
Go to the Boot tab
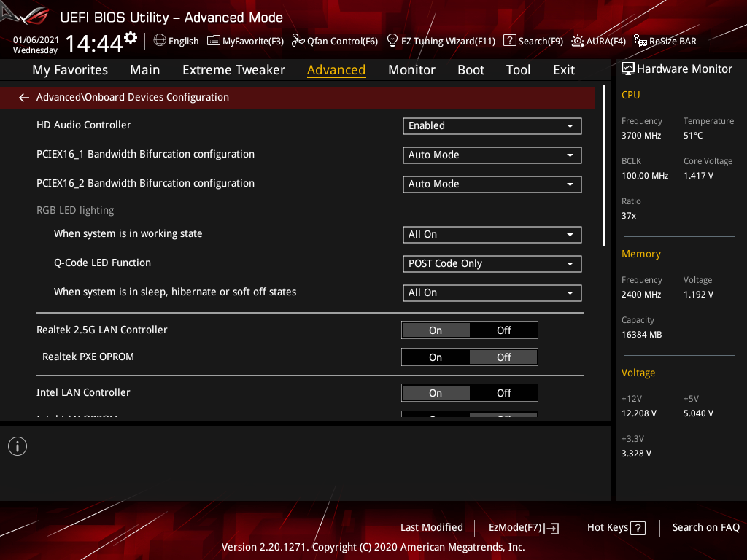pos(471,70)
